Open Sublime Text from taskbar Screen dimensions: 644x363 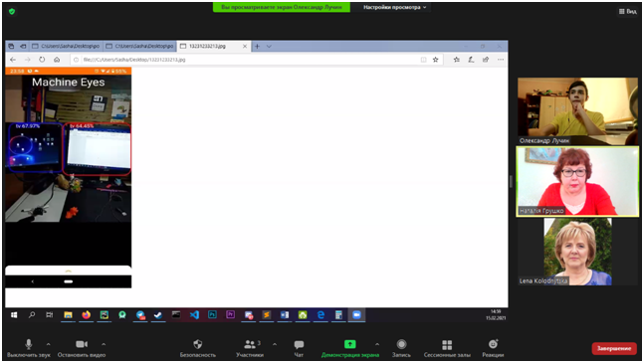[x=267, y=314]
